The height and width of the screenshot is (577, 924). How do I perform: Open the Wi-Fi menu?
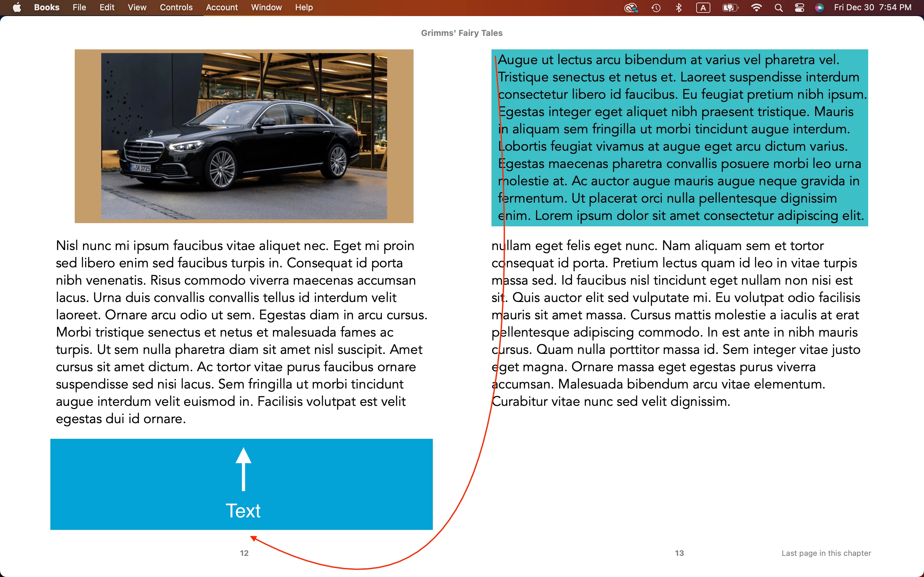click(x=756, y=8)
